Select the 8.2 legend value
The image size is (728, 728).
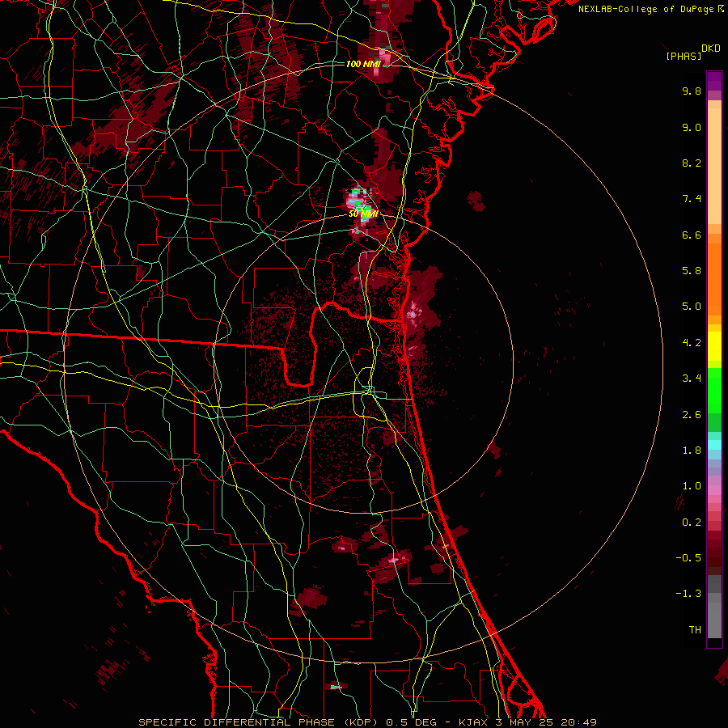click(692, 163)
